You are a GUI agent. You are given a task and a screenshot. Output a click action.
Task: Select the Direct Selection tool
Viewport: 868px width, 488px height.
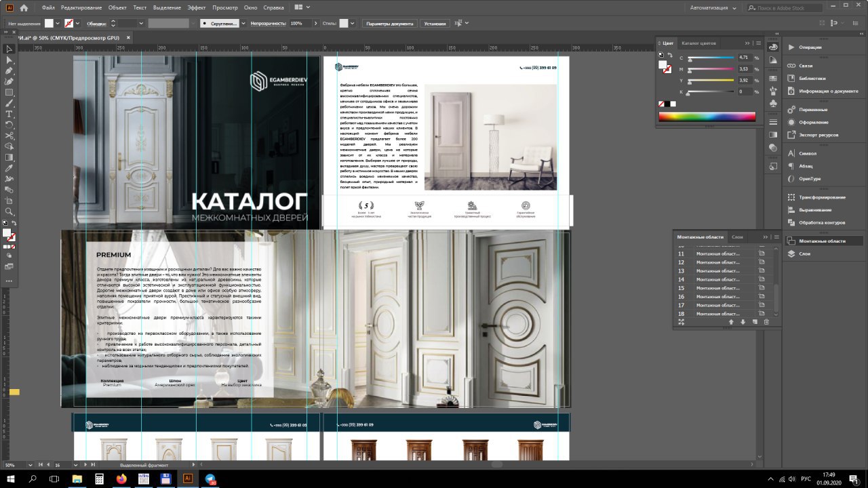point(9,60)
